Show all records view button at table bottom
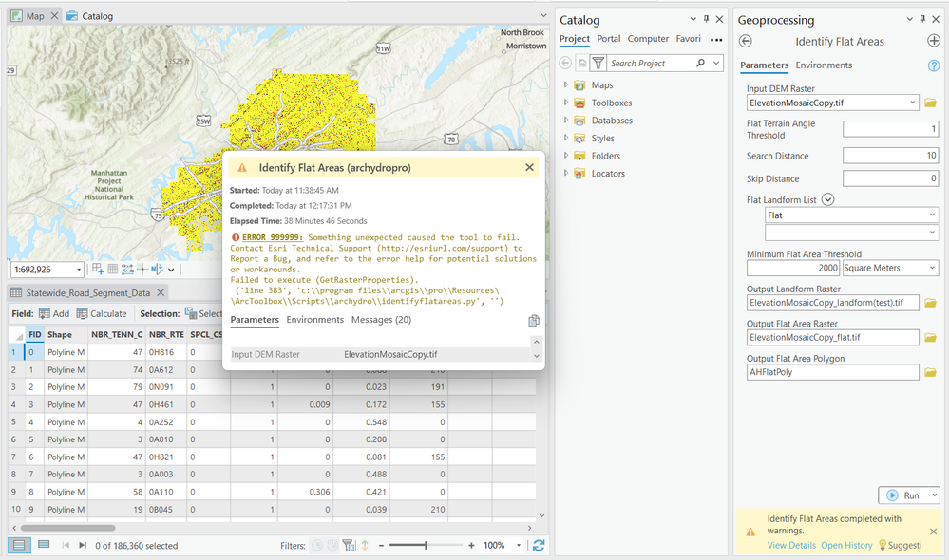Screen dimensions: 949x560 pyautogui.click(x=19, y=545)
